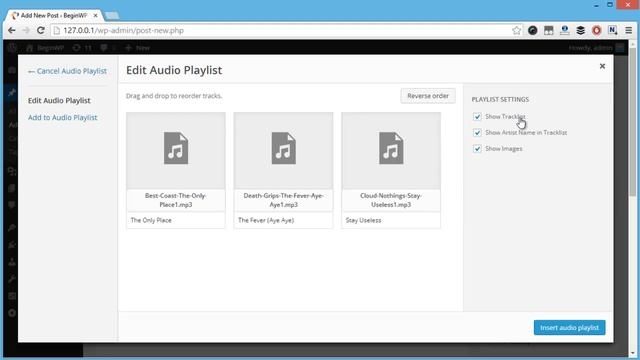Click the red Opera-style extension icon
The image size is (640, 360).
coord(596,31)
